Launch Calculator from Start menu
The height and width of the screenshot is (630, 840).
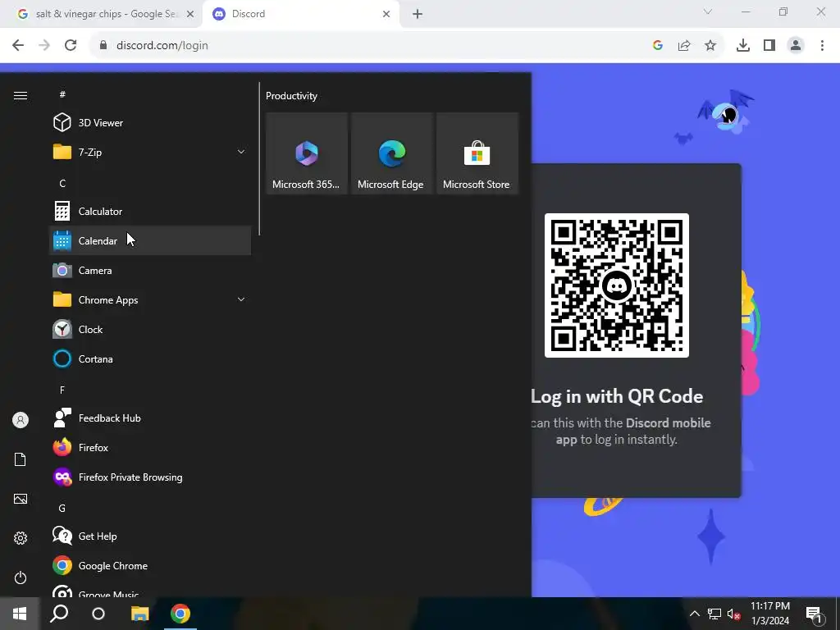[x=150, y=211]
